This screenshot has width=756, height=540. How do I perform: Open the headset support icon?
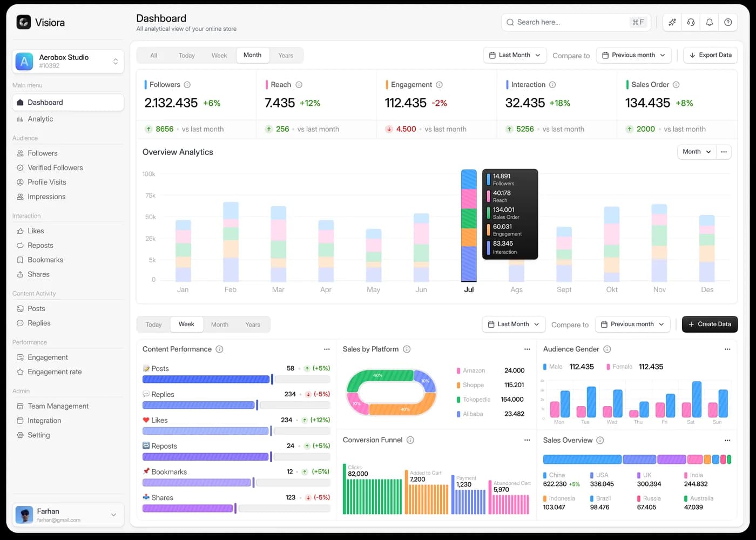[x=691, y=22]
